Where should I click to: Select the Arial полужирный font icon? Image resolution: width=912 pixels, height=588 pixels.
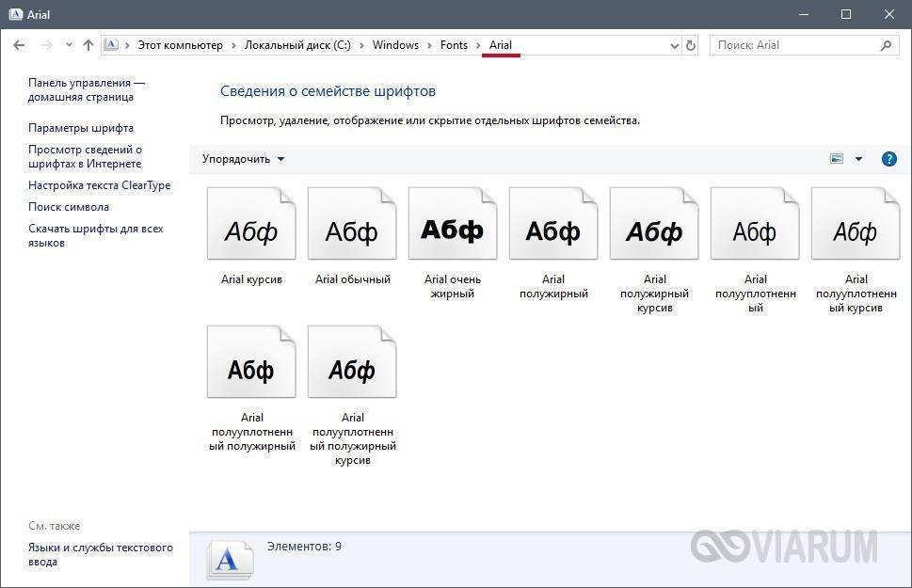tap(553, 226)
